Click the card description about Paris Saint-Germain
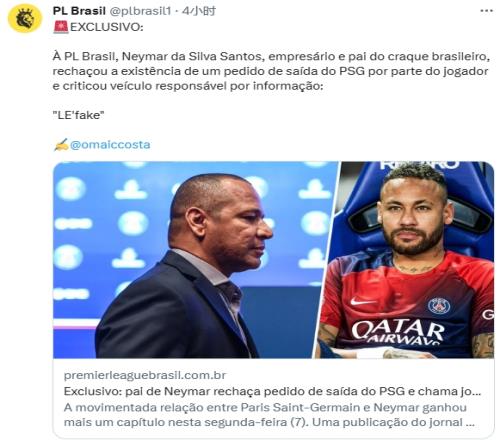The height and width of the screenshot is (440, 500). coord(269,415)
